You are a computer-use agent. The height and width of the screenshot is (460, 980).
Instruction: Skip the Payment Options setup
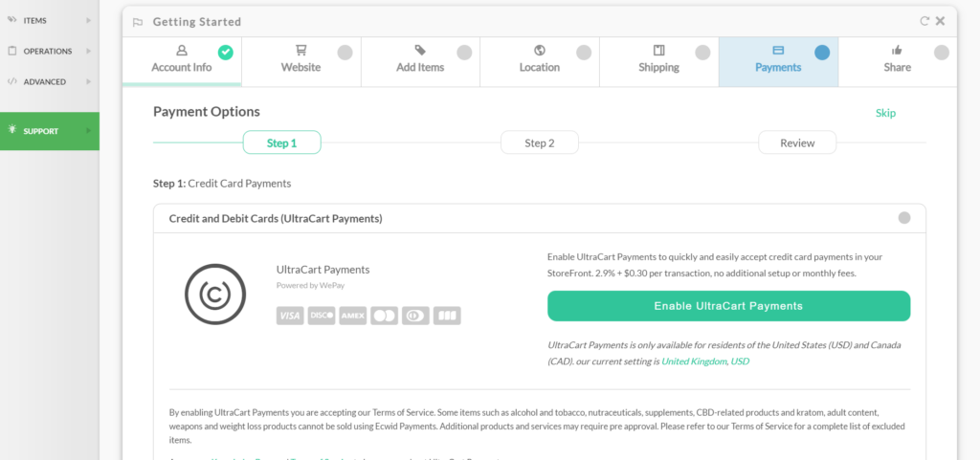point(885,113)
